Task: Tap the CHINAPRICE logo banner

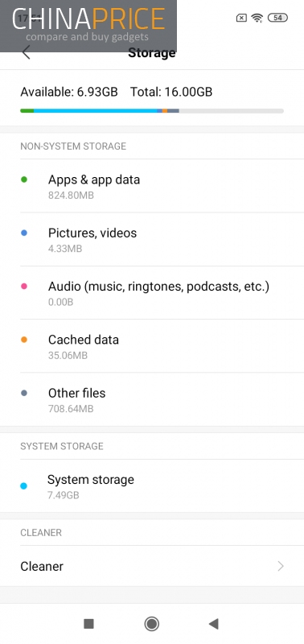Action: 88,26
